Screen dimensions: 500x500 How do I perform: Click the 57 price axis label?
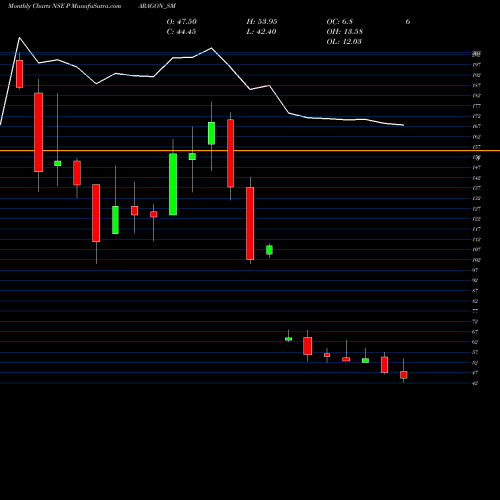pos(475,352)
